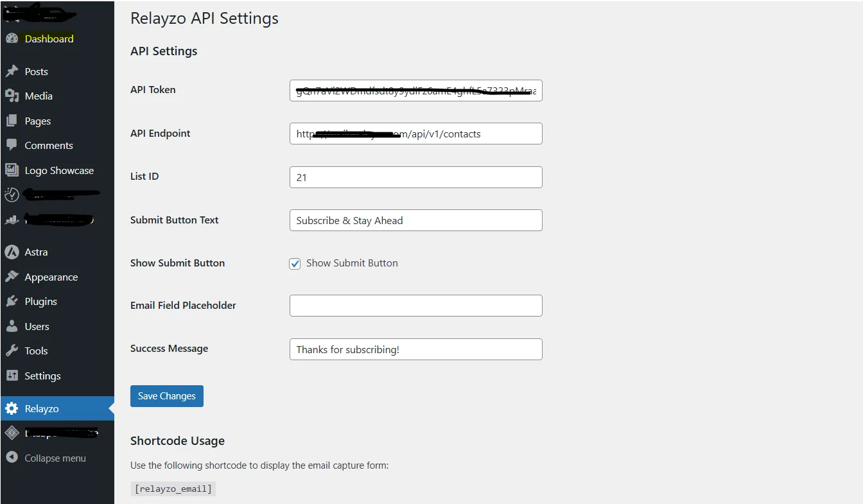
Task: Open the Users menu item
Action: [x=37, y=326]
